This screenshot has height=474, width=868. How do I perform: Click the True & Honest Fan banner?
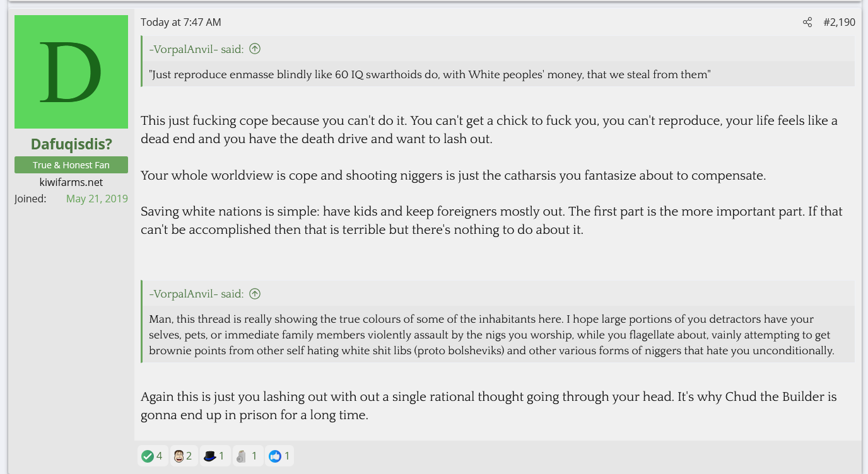coord(71,165)
